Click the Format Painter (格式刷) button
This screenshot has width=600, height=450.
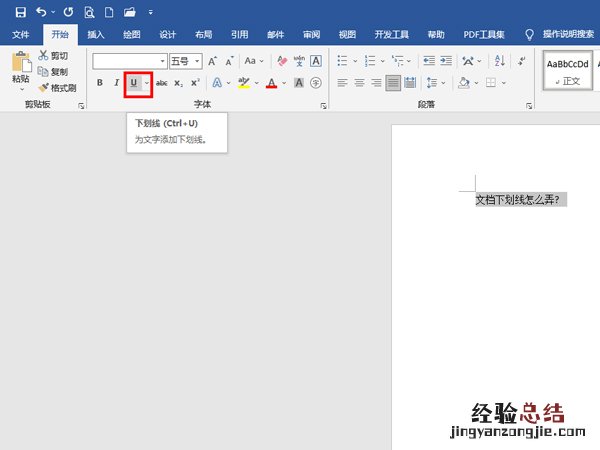pos(57,87)
